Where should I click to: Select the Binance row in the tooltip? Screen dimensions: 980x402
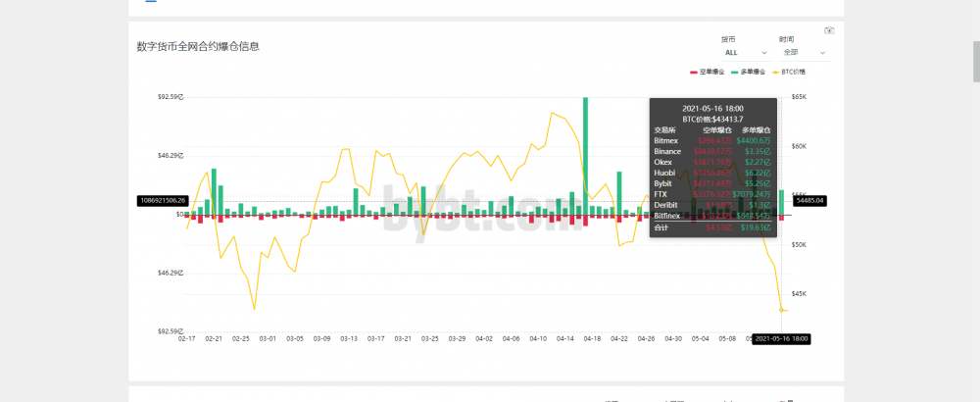pos(712,151)
